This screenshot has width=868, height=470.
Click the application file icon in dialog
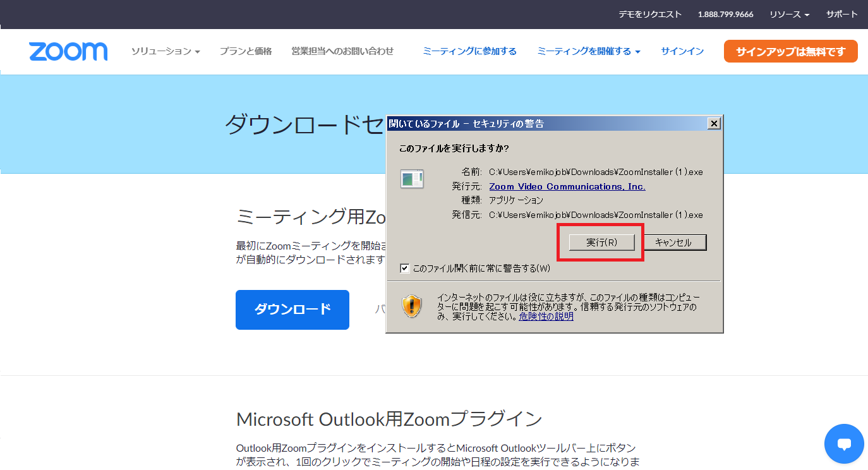(412, 179)
